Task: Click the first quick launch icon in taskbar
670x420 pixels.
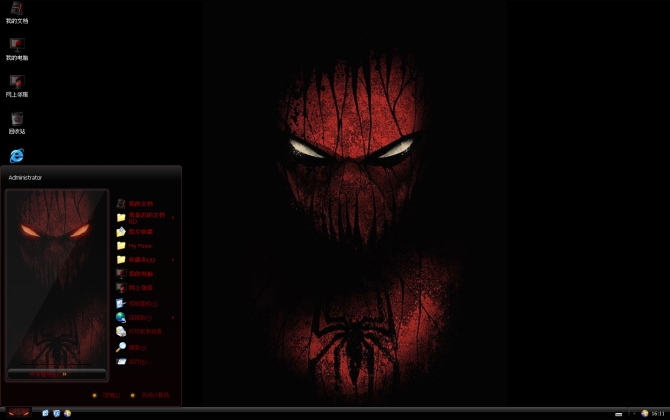Action: [46, 413]
